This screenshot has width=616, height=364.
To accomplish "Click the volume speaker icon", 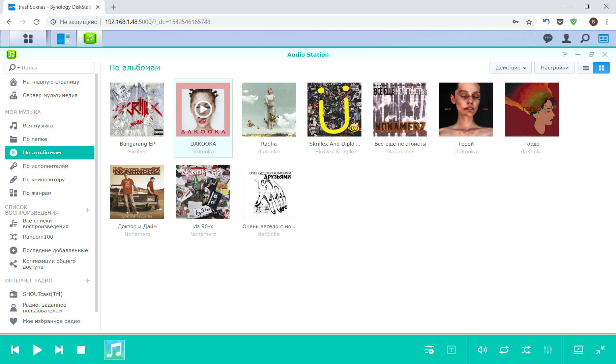I will (x=482, y=350).
